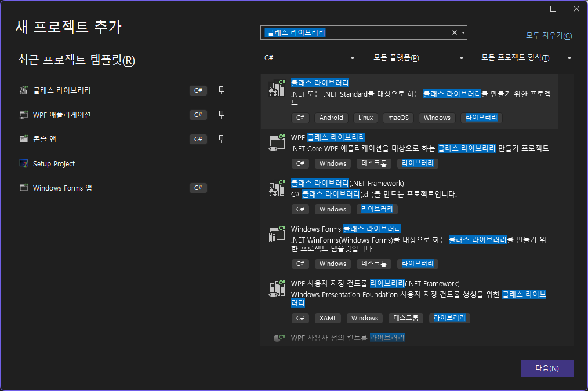
Task: Toggle pin for recent 클래스 라이브러리 template
Action: click(x=221, y=90)
